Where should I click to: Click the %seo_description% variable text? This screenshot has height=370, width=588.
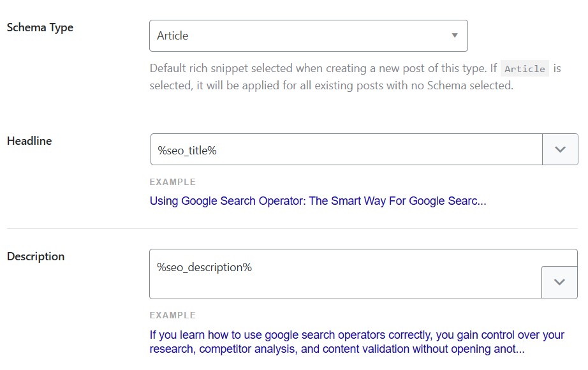[204, 267]
